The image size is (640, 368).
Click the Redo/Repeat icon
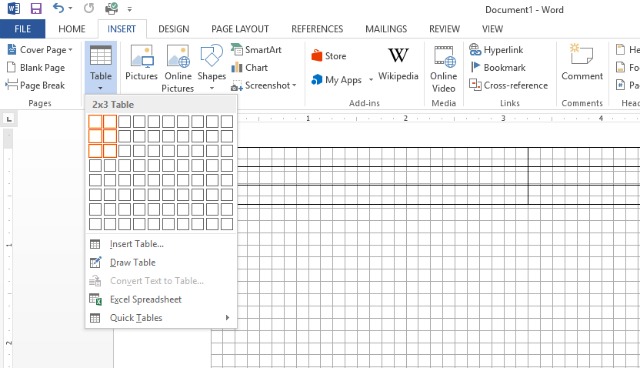pos(89,8)
